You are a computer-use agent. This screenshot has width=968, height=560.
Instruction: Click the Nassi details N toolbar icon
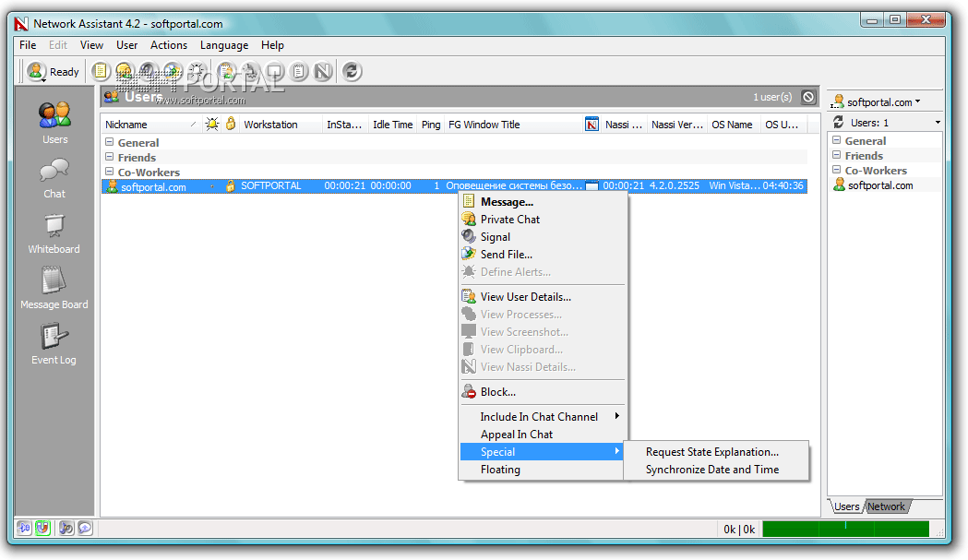click(x=323, y=72)
